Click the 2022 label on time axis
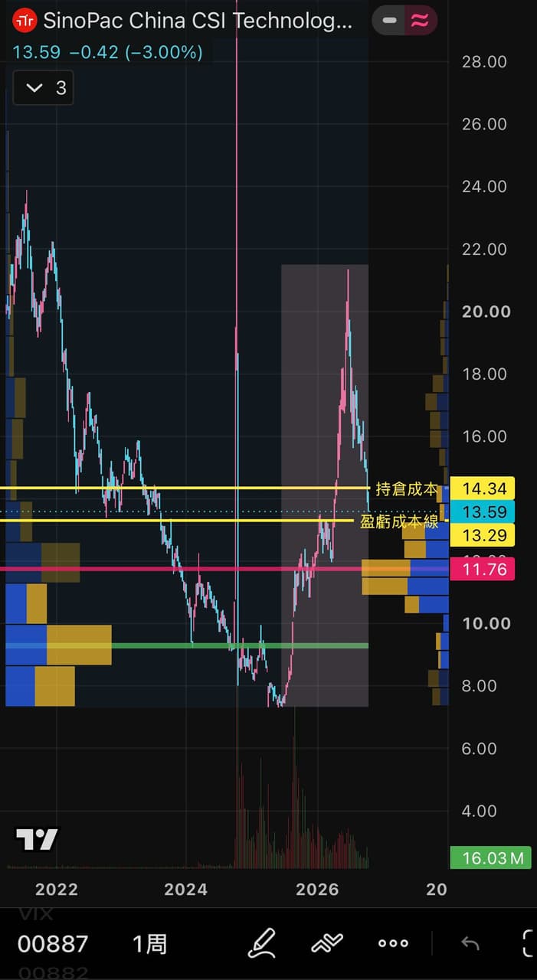This screenshot has height=980, width=537. tap(57, 889)
